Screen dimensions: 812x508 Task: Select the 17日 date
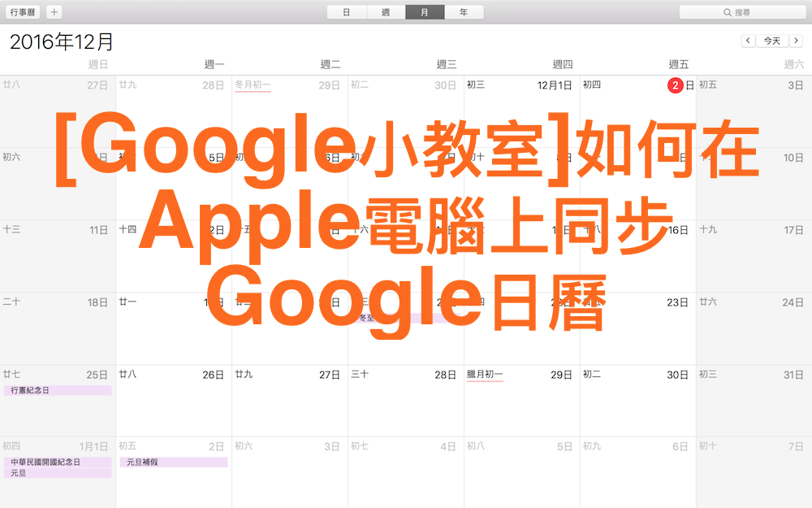[793, 230]
